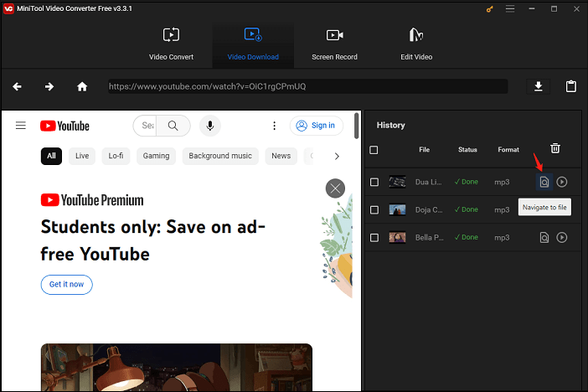Click the Get it now button
Viewport: 588px width, 392px height.
66,284
